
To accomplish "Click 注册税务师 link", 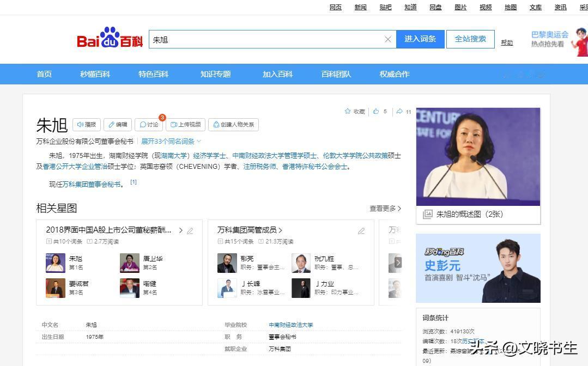I will pos(259,166).
